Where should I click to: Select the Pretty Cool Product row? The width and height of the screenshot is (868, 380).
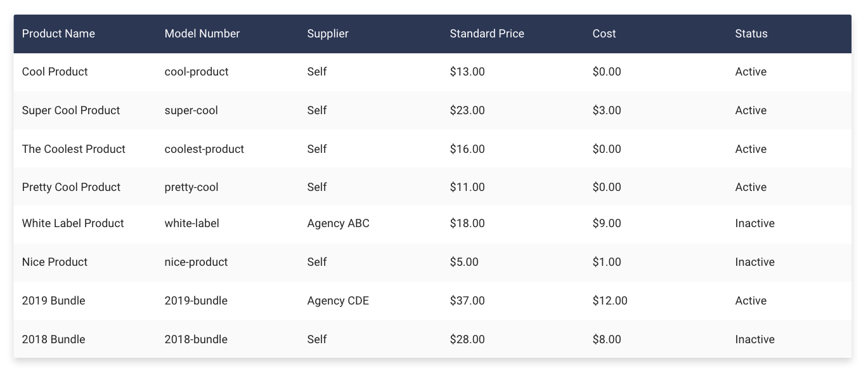[71, 187]
